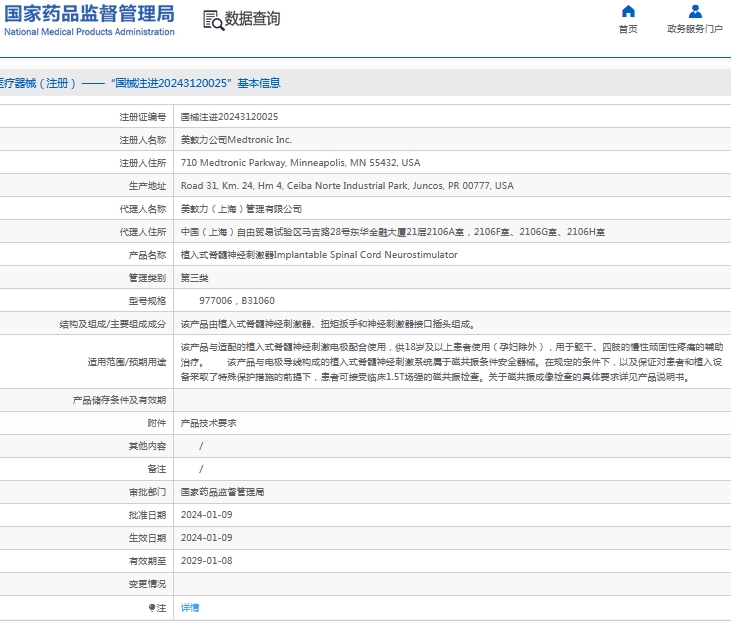Image resolution: width=731 pixels, height=625 pixels.
Task: Click the registrant name Medtronic Inc. value
Action: tap(236, 140)
